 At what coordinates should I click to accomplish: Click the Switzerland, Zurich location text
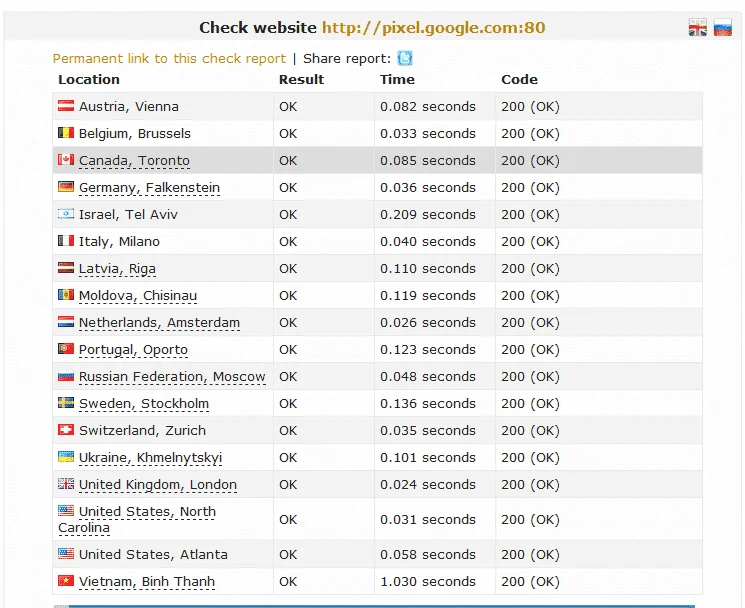pyautogui.click(x=142, y=430)
